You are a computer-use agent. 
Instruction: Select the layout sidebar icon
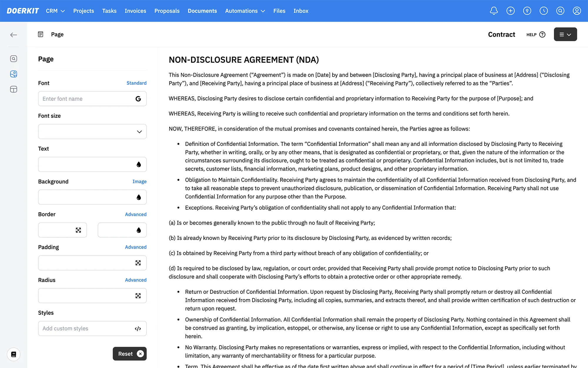tap(14, 89)
